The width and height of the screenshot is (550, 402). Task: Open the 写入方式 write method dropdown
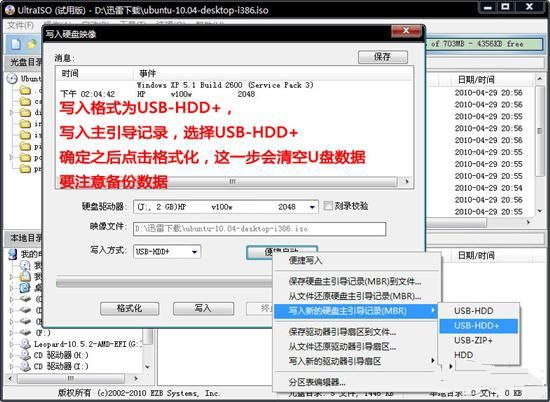point(194,252)
